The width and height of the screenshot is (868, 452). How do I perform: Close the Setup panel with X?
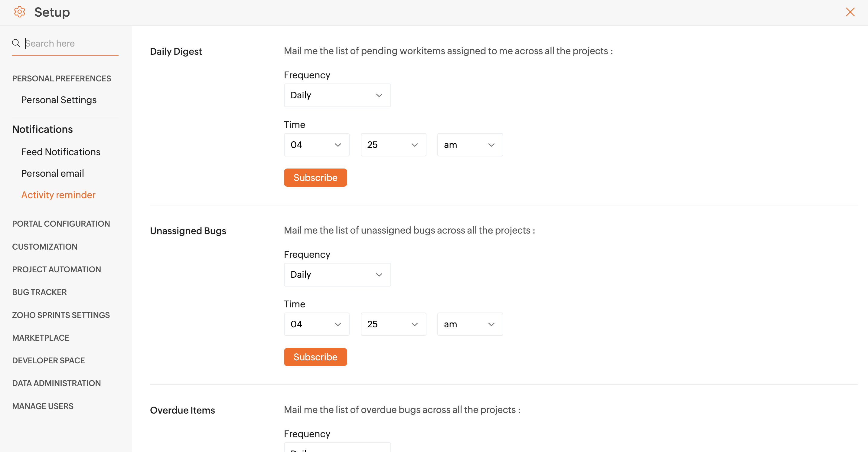850,12
